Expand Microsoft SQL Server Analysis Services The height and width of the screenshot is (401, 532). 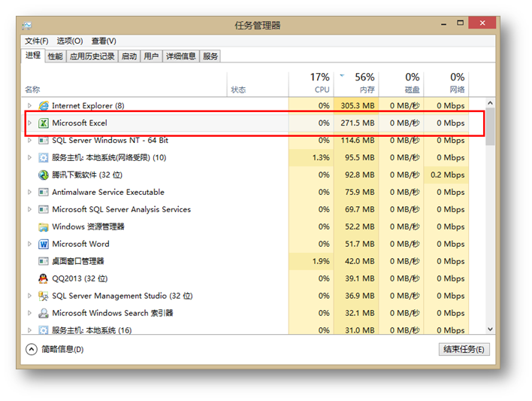coord(29,209)
